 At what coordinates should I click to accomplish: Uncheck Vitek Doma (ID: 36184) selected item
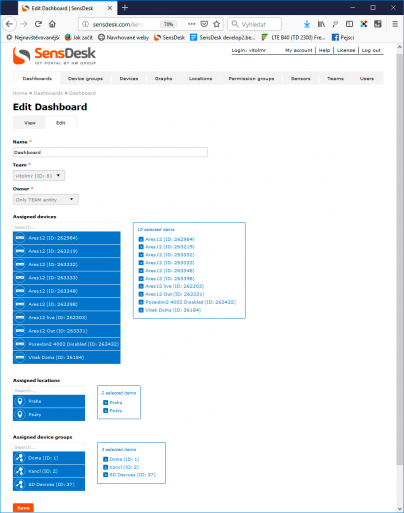tap(141, 310)
